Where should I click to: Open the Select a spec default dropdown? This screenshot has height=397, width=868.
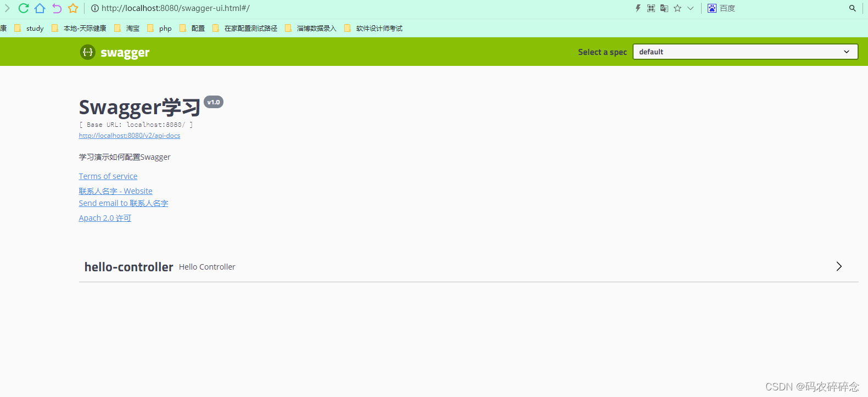coord(745,52)
